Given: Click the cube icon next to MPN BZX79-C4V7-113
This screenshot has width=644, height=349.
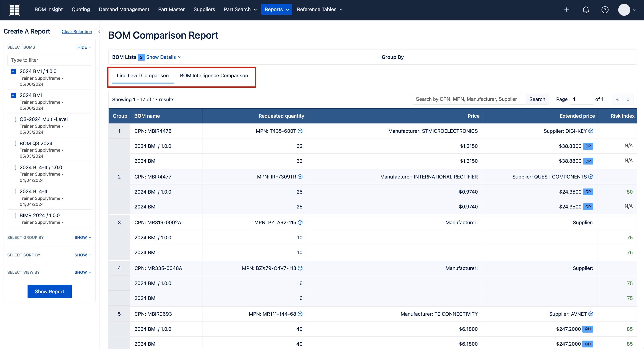Looking at the screenshot, I should pos(300,268).
